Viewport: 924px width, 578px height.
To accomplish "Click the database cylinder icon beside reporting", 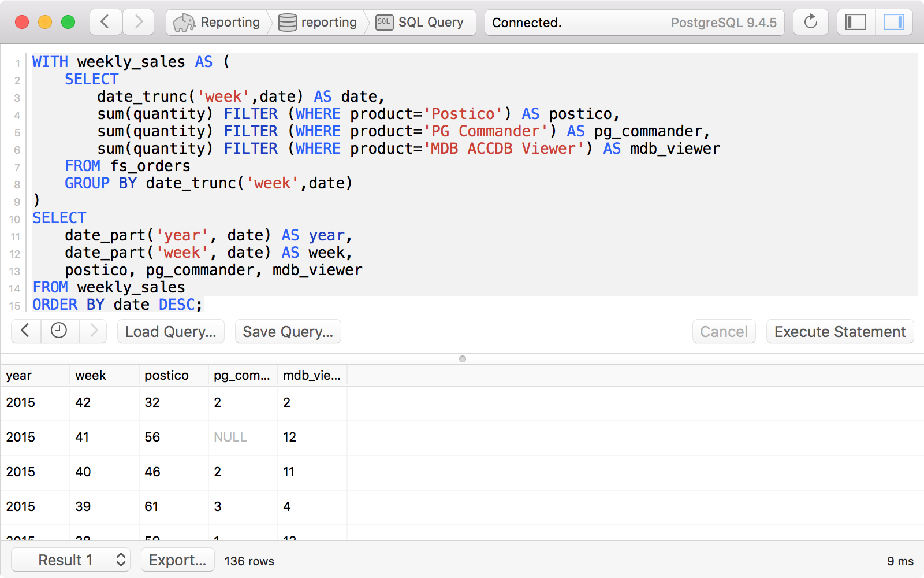I will (287, 22).
